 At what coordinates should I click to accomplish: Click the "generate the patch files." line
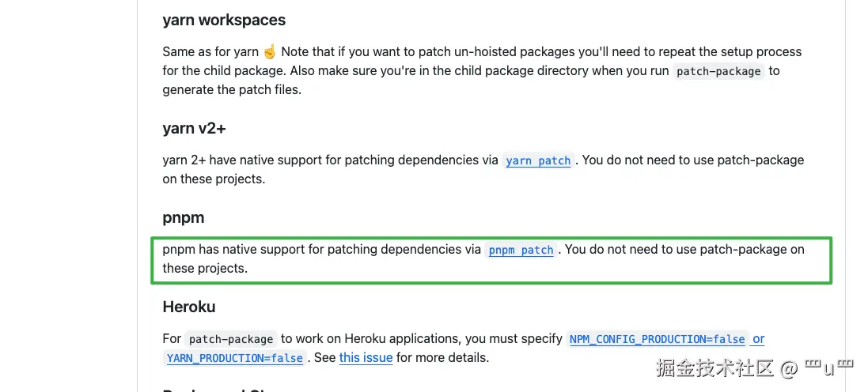(232, 89)
